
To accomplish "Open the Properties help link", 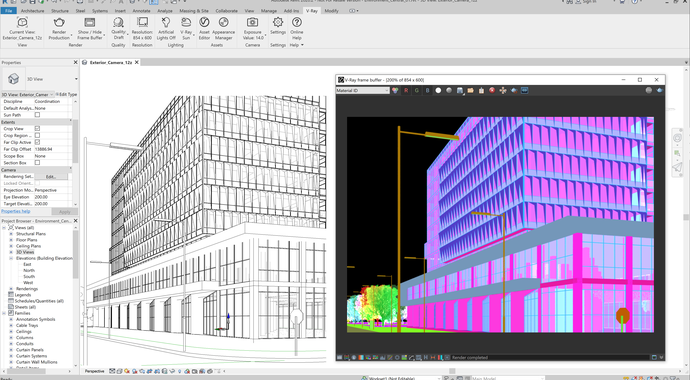I will tap(15, 211).
